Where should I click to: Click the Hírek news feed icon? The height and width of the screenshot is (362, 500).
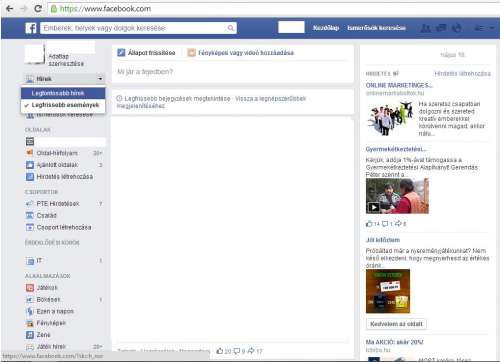coord(30,79)
